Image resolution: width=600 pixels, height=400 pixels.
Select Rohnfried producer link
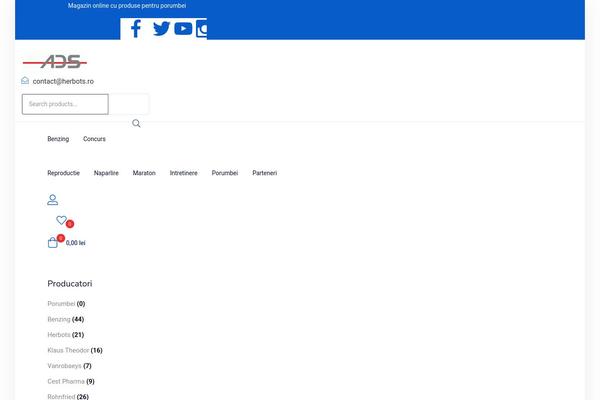pos(61,397)
